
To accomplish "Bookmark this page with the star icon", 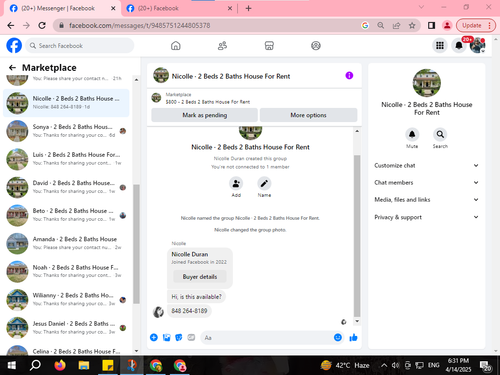I will click(x=412, y=25).
